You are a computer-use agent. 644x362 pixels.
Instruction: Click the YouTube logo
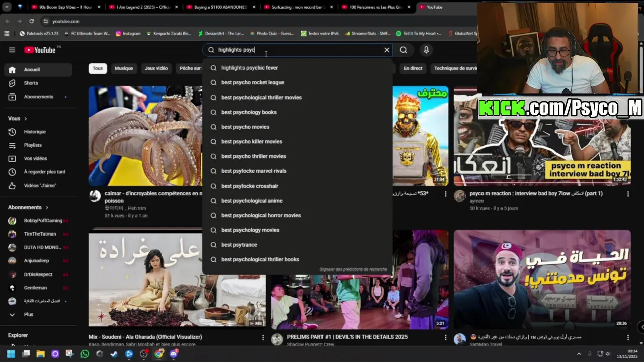(x=40, y=50)
